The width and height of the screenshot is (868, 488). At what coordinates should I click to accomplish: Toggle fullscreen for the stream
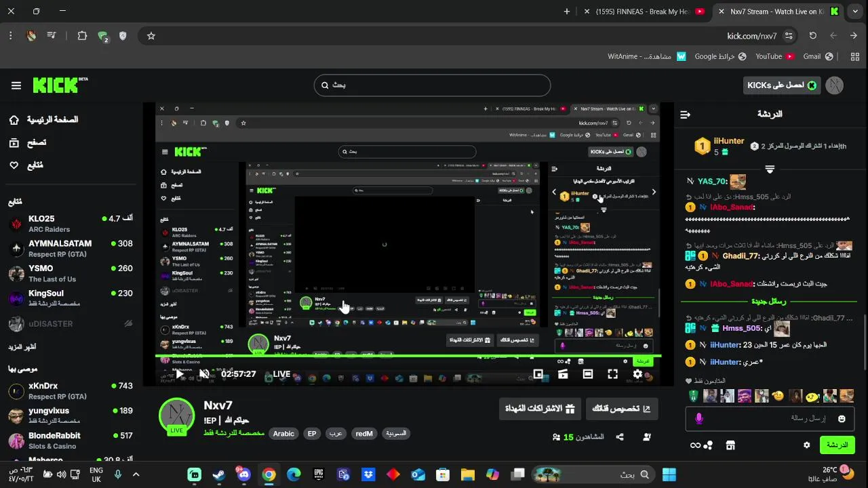click(612, 374)
